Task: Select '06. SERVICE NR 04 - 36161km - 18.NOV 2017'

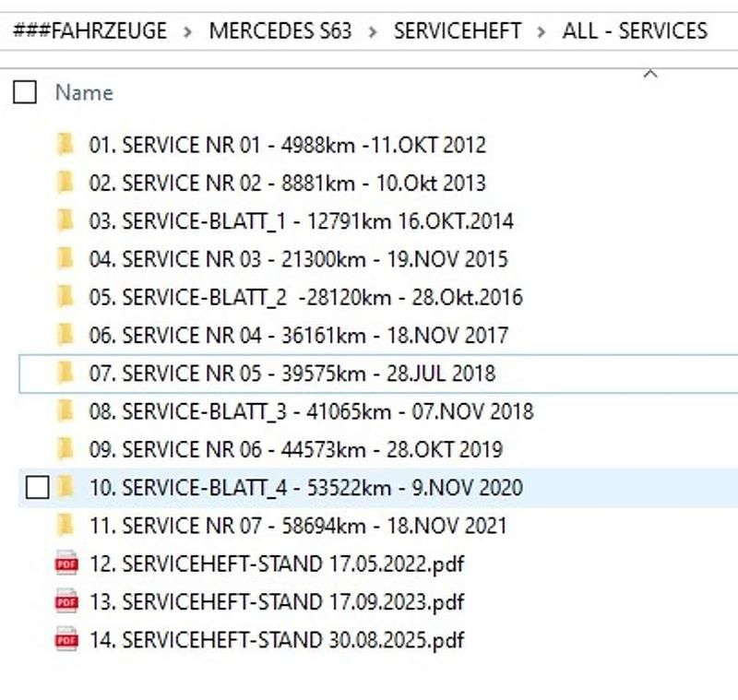Action: [298, 335]
